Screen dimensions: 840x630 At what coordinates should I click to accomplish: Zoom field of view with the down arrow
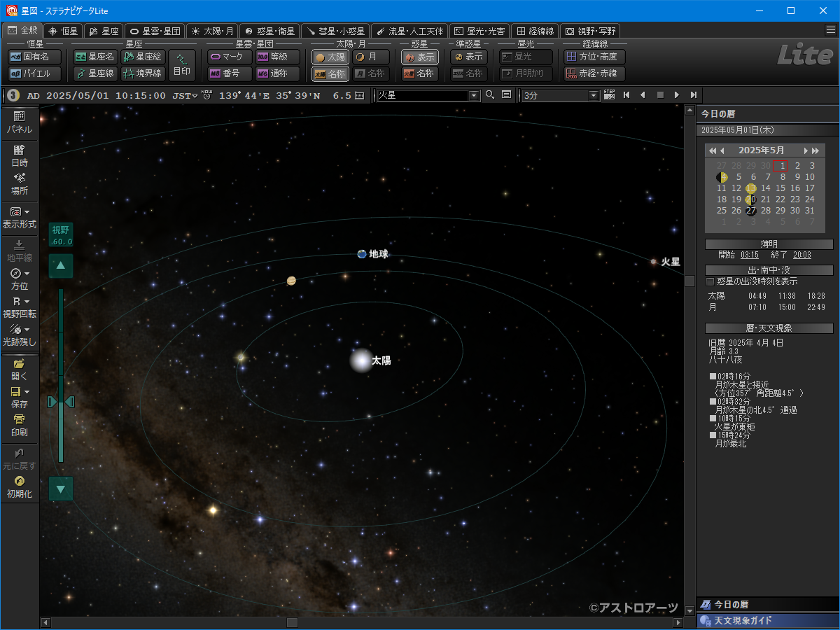tap(61, 489)
